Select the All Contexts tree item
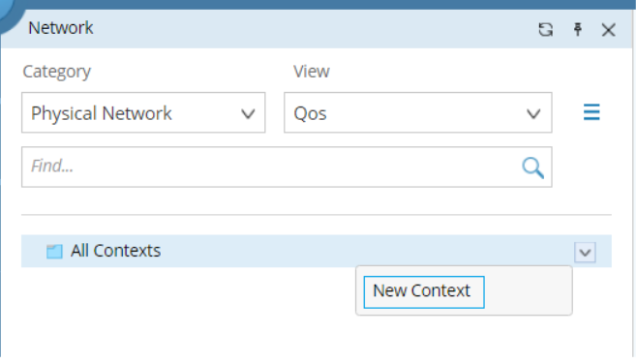The image size is (636, 364). coord(317,251)
